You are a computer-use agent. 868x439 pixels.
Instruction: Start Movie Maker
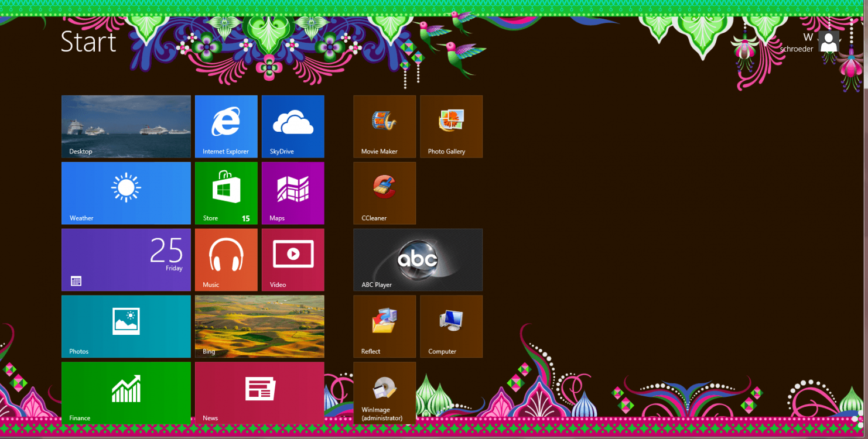[x=384, y=126]
